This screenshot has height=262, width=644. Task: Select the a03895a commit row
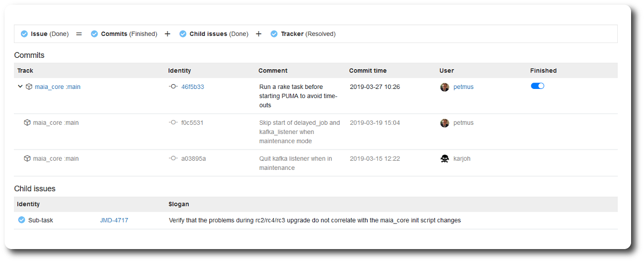[x=316, y=163]
